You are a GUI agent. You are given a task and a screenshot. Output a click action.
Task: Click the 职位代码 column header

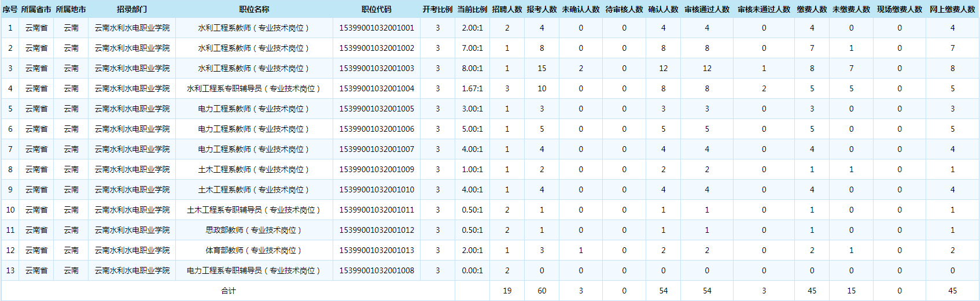(377, 9)
